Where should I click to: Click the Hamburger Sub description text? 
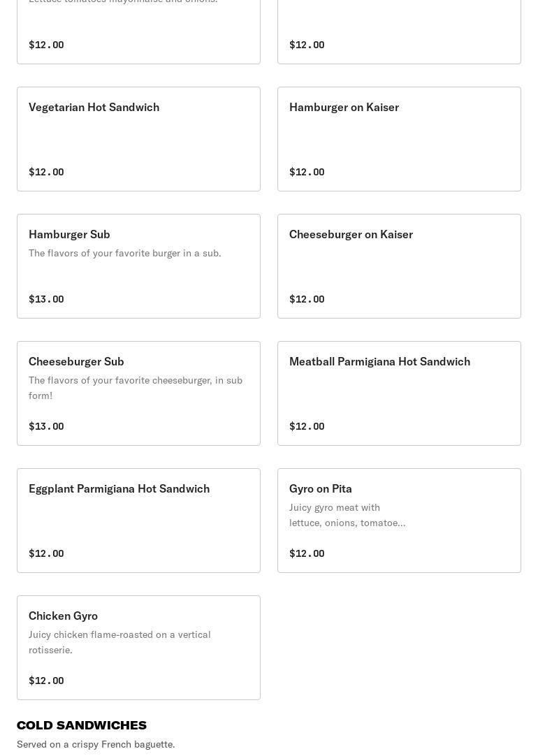click(x=124, y=253)
